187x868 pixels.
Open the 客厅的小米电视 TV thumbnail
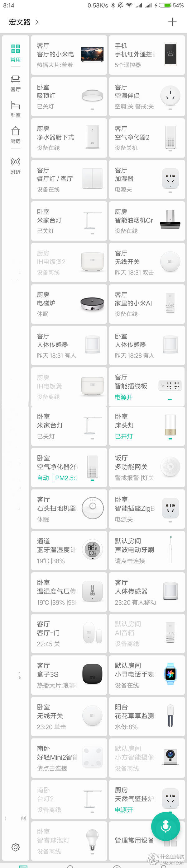(92, 54)
